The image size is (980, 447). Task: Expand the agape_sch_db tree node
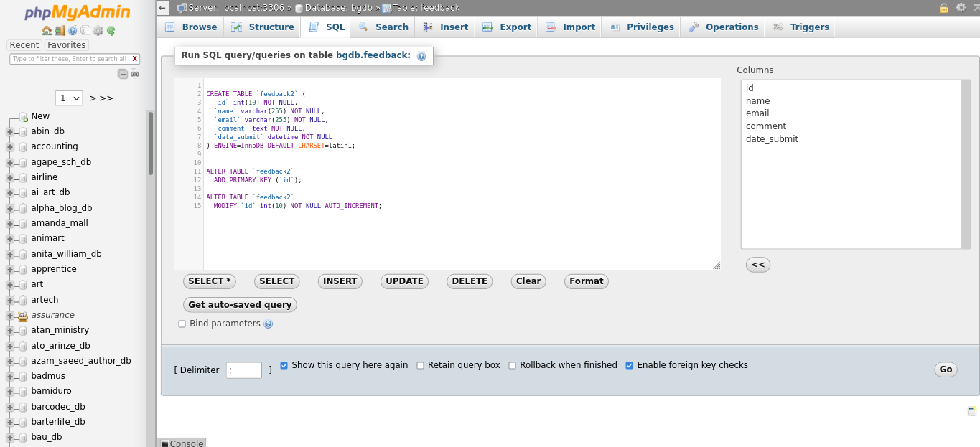[x=10, y=162]
